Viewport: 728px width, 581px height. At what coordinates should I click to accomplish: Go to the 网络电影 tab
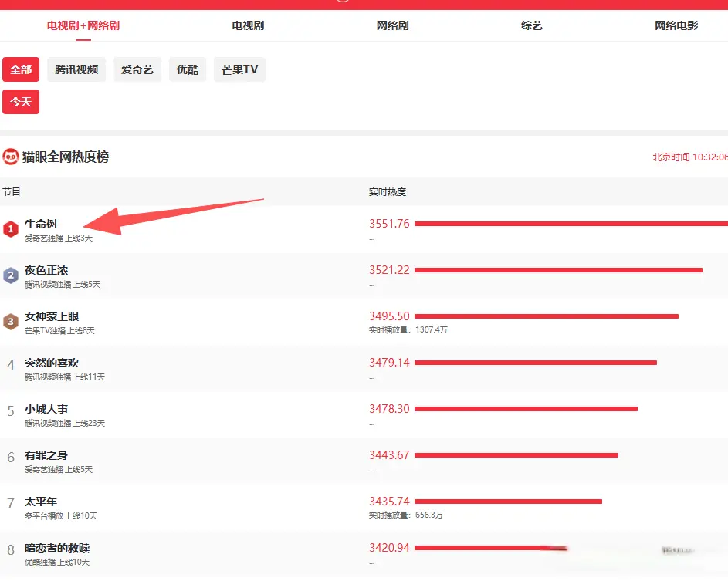pyautogui.click(x=676, y=25)
